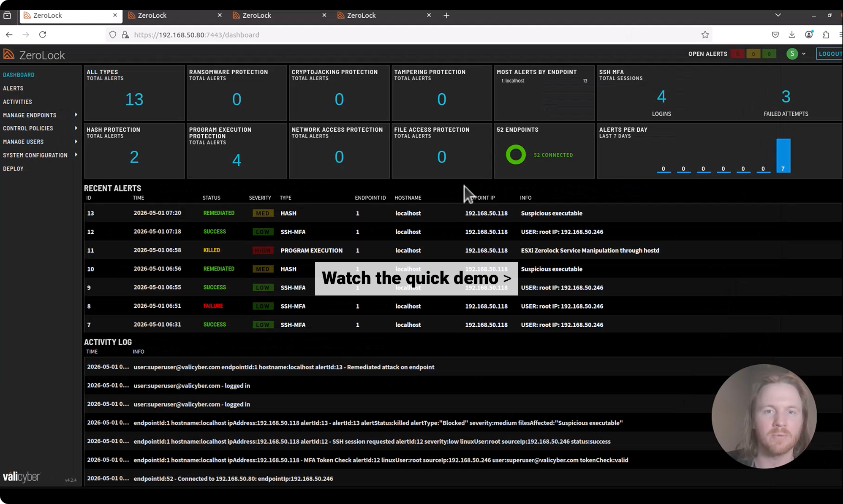This screenshot has width=843, height=504.
Task: Expand the System Configuration submenu arrow
Action: tap(76, 155)
